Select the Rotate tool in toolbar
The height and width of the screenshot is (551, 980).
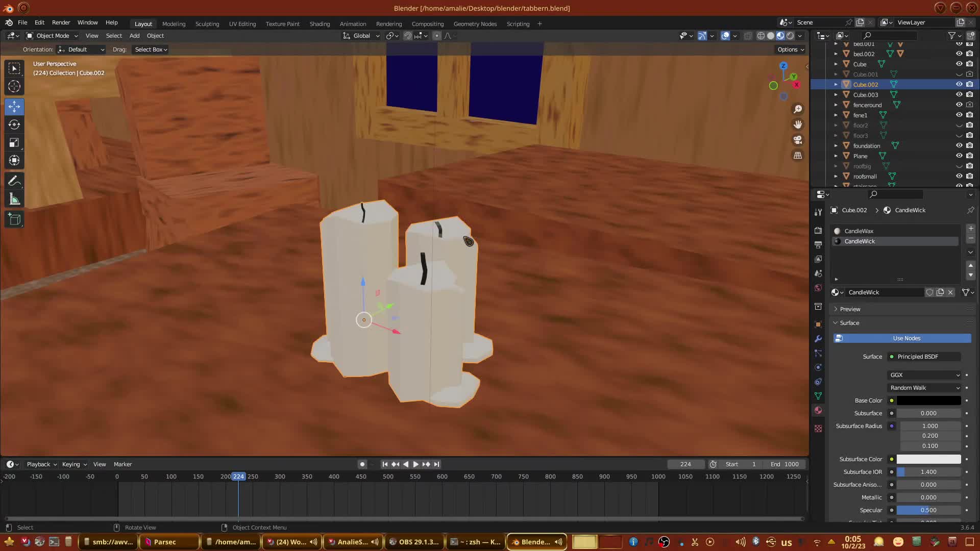[14, 124]
